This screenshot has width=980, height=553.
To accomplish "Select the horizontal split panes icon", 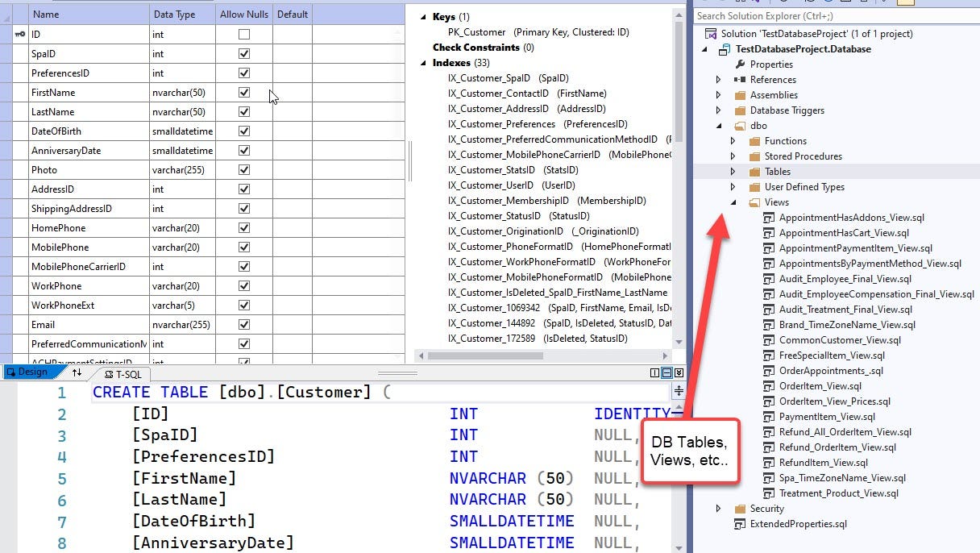I will (667, 372).
